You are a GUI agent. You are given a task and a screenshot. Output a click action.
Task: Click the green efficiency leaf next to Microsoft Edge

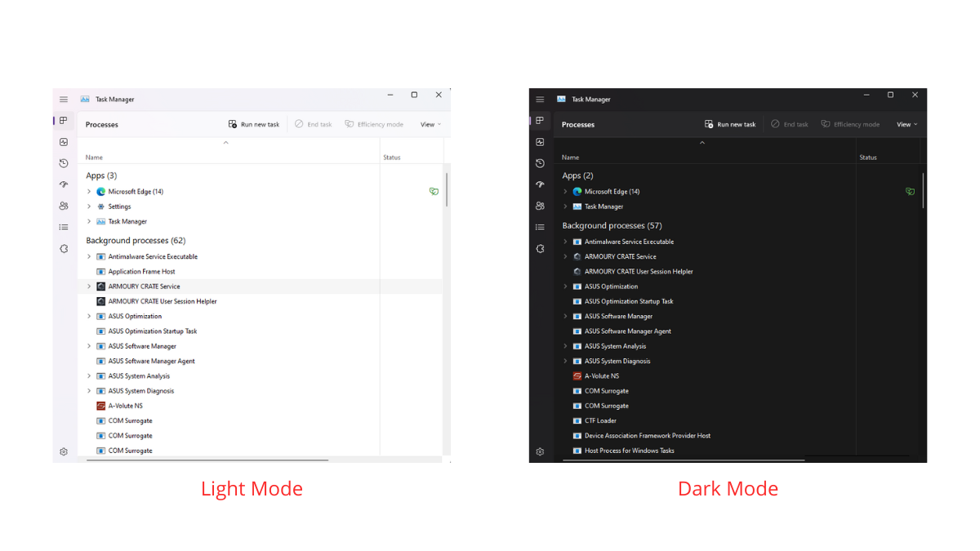coord(434,191)
